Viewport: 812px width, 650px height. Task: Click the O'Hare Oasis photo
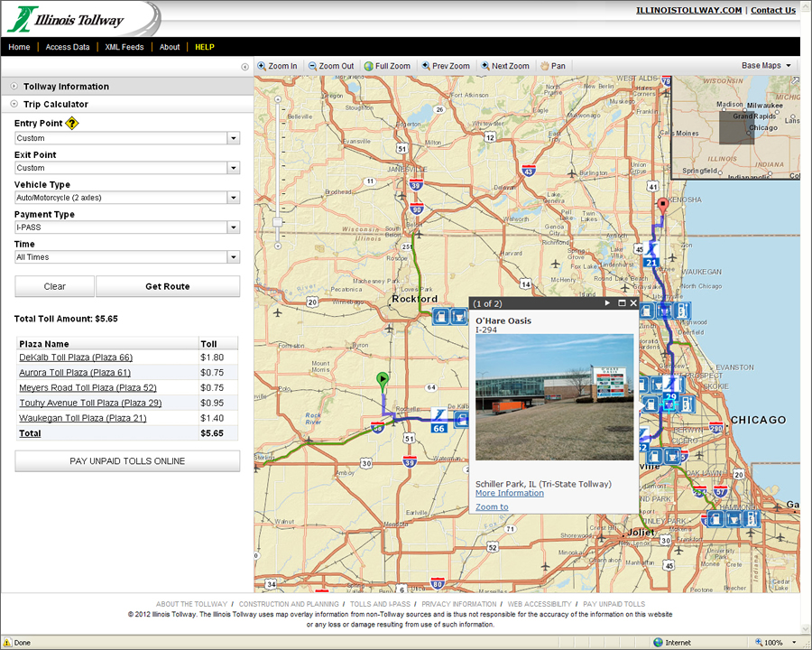(x=554, y=397)
